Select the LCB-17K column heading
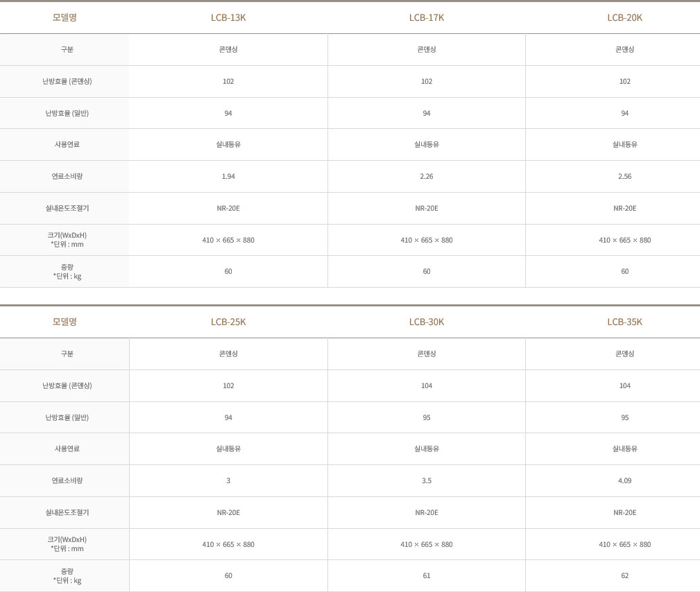The width and height of the screenshot is (700, 592). 427,17
